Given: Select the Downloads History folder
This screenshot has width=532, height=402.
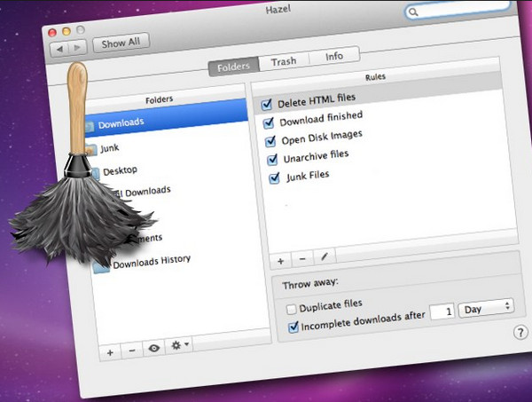Looking at the screenshot, I should (151, 262).
